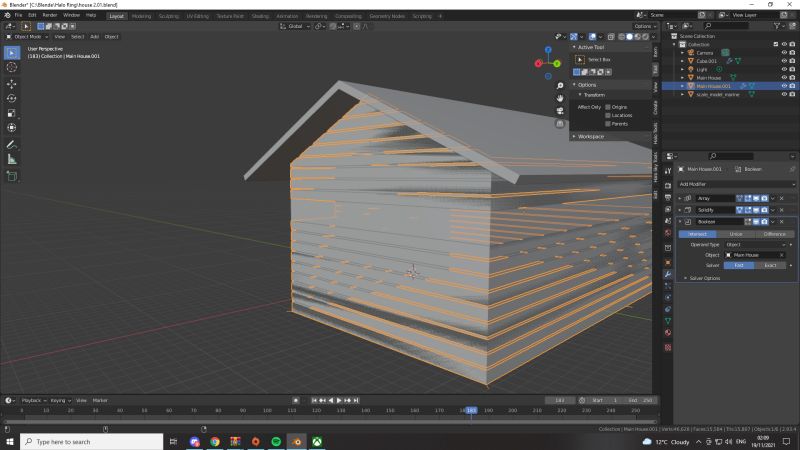Clear the Main House object field
This screenshot has height=450, width=800.
(782, 255)
